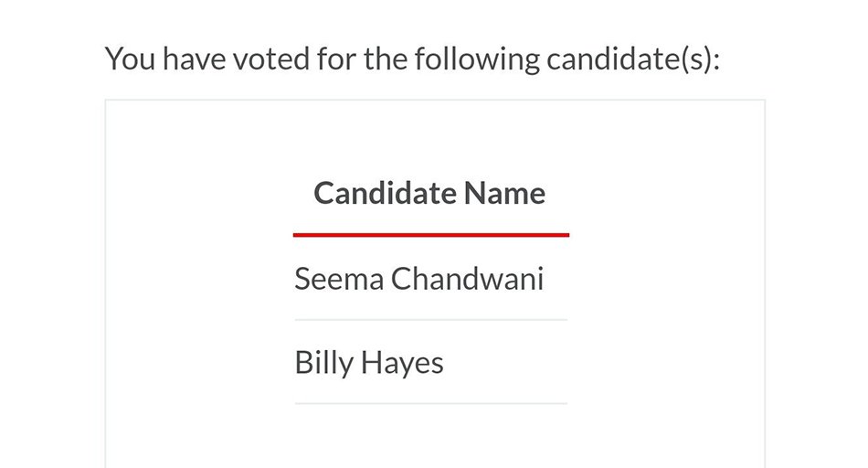
Task: Click the red underline beneath Candidate Name
Action: (430, 235)
